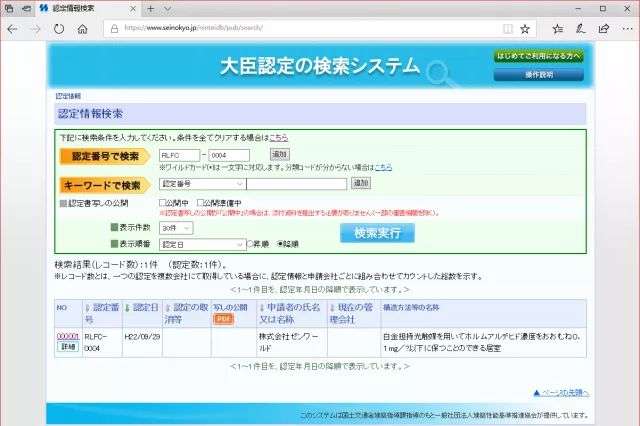Click the RLFC classification code field
Image resolution: width=640 pixels, height=426 pixels.
pyautogui.click(x=179, y=155)
